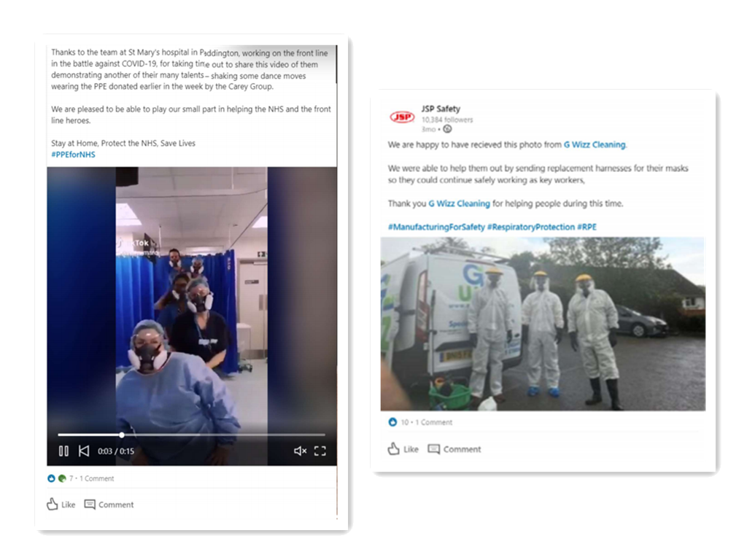Image resolution: width=747 pixels, height=560 pixels.
Task: Click the "10,384 followers" text
Action: [447, 120]
